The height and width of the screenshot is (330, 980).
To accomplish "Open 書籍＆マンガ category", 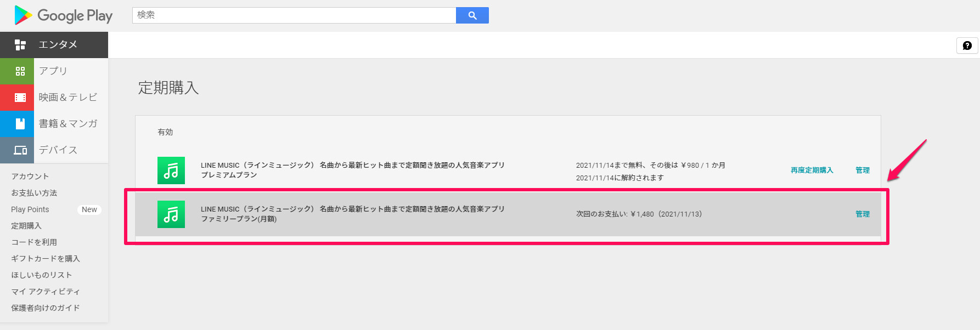I will (x=68, y=124).
